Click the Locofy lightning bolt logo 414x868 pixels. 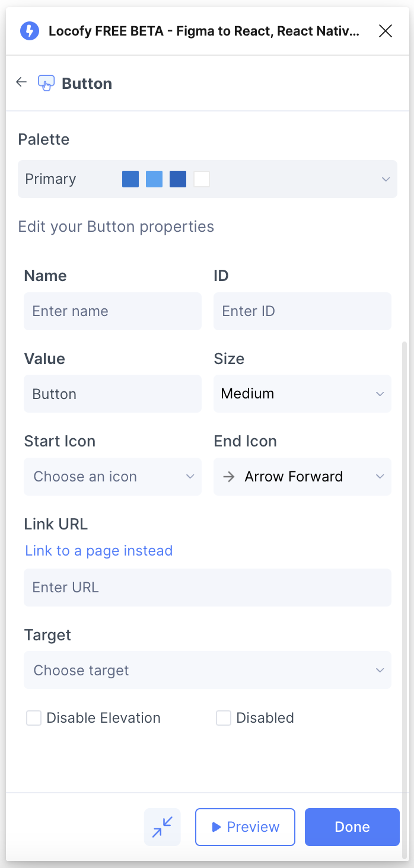(x=30, y=31)
